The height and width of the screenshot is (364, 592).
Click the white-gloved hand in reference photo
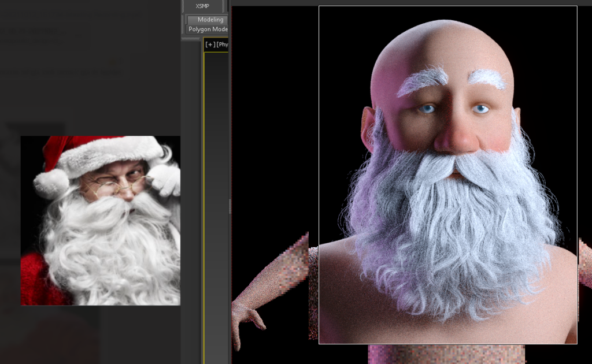pyautogui.click(x=166, y=179)
